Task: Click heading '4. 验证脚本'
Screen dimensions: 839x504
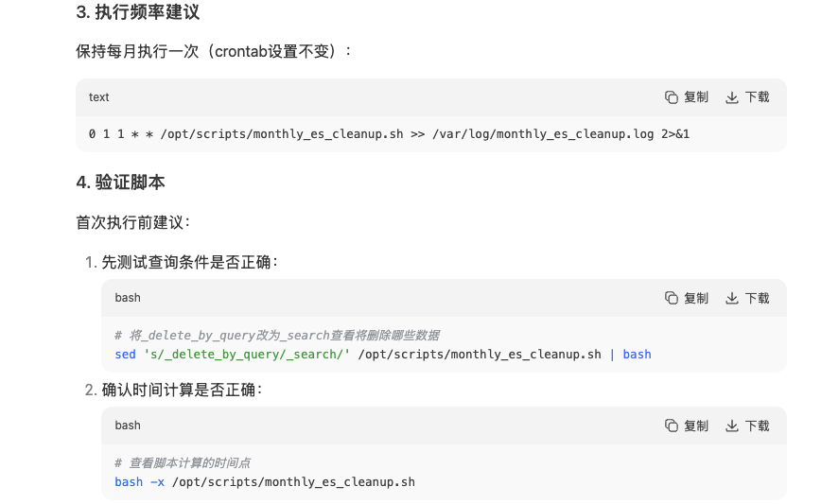Action: pos(120,182)
